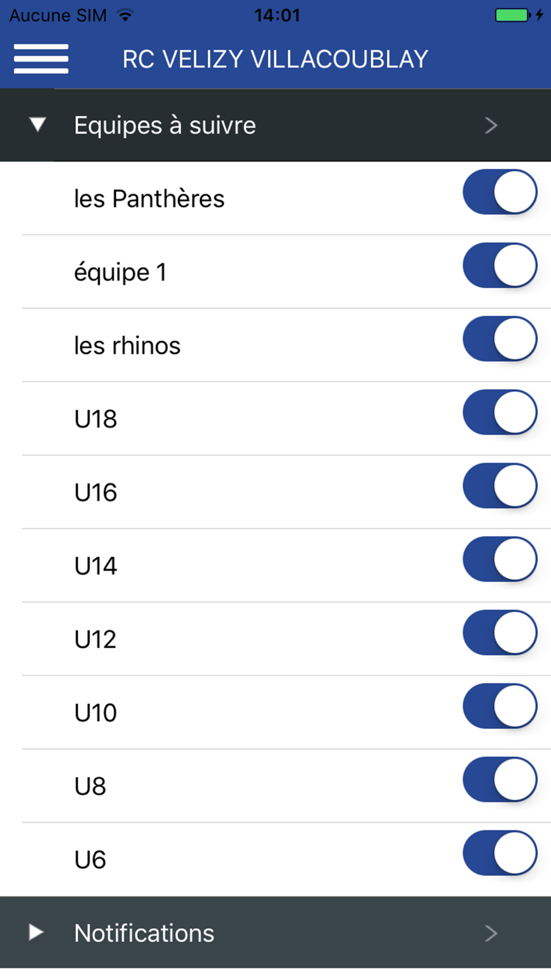
Task: Tap the RC VELIZY VILLACOUBLAY title
Action: [x=275, y=59]
